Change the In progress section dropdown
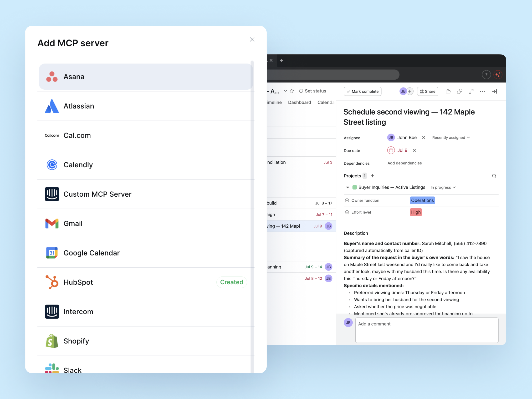Image resolution: width=532 pixels, height=399 pixels. [x=443, y=187]
